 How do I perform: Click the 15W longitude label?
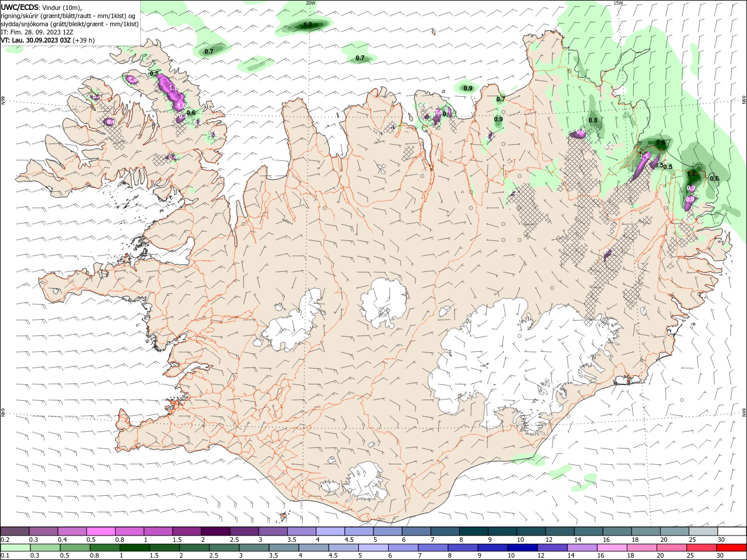[x=618, y=3]
